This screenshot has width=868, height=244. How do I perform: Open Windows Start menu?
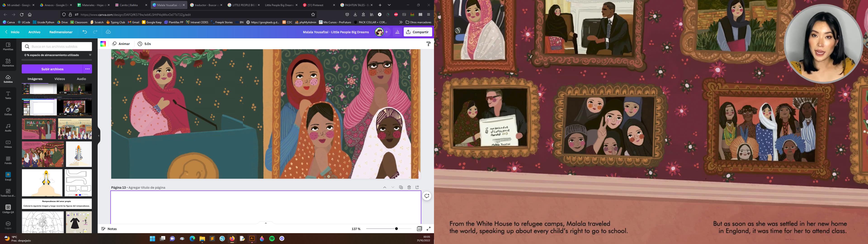pos(152,239)
